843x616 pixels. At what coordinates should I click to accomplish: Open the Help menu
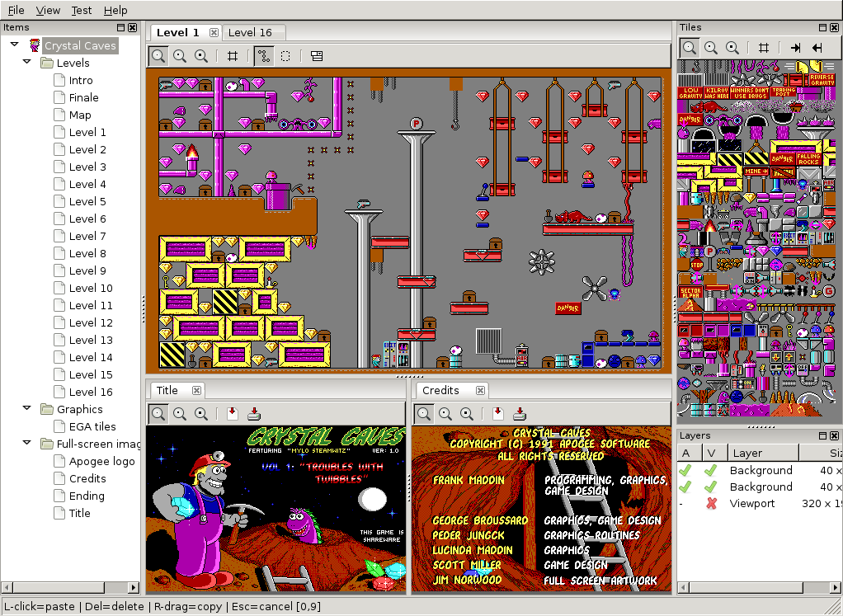[115, 10]
